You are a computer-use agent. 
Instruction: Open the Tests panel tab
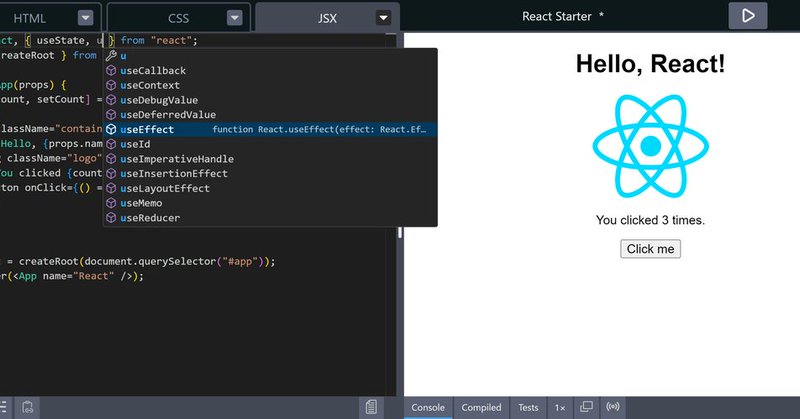pos(528,407)
